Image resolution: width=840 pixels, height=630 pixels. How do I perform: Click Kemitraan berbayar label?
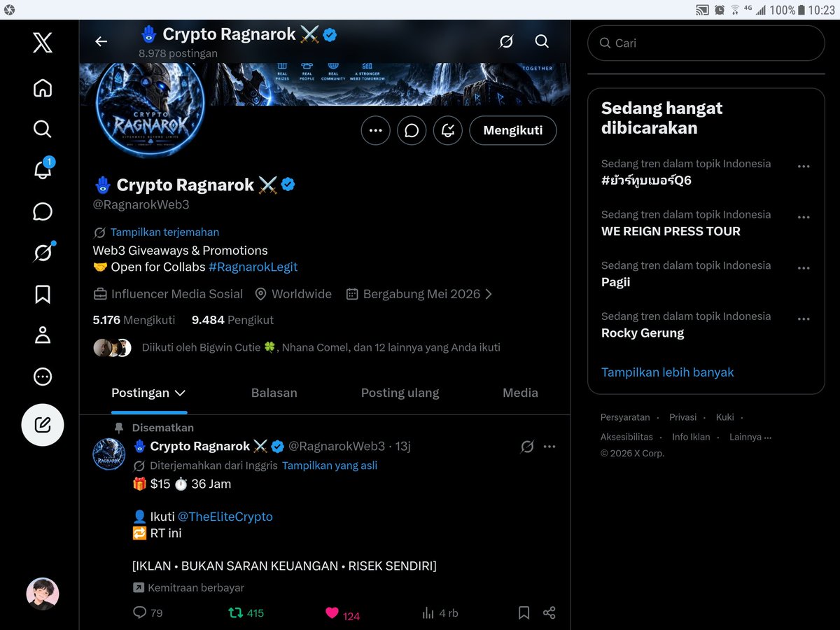pyautogui.click(x=189, y=588)
